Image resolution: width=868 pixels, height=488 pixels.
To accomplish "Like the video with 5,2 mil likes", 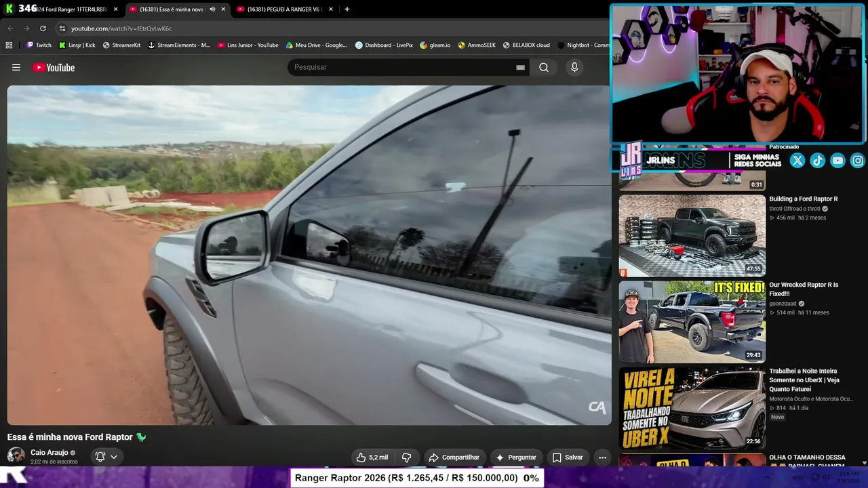I will pyautogui.click(x=372, y=457).
